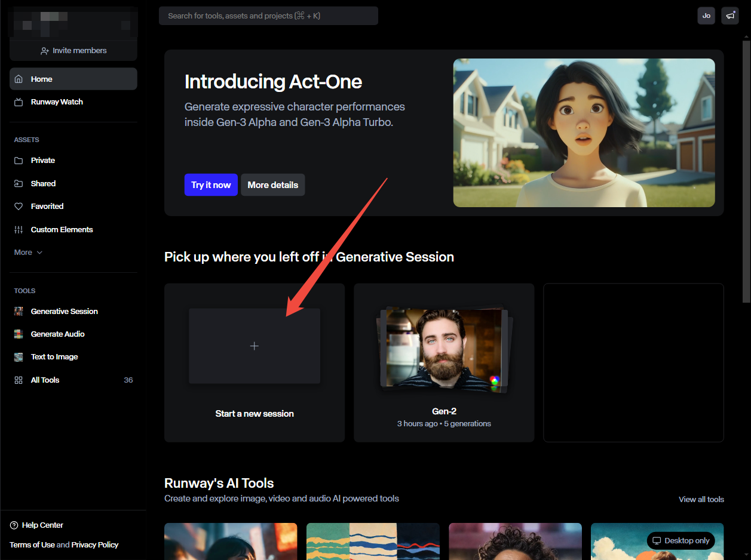Open the workspace name dropdown at top left
The height and width of the screenshot is (560, 751).
click(73, 23)
